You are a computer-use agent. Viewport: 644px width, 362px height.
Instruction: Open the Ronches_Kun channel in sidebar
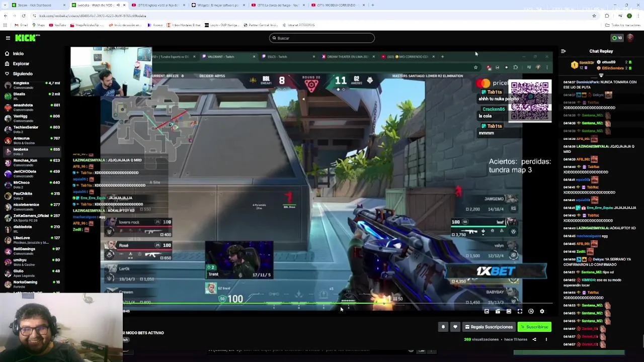(31, 162)
